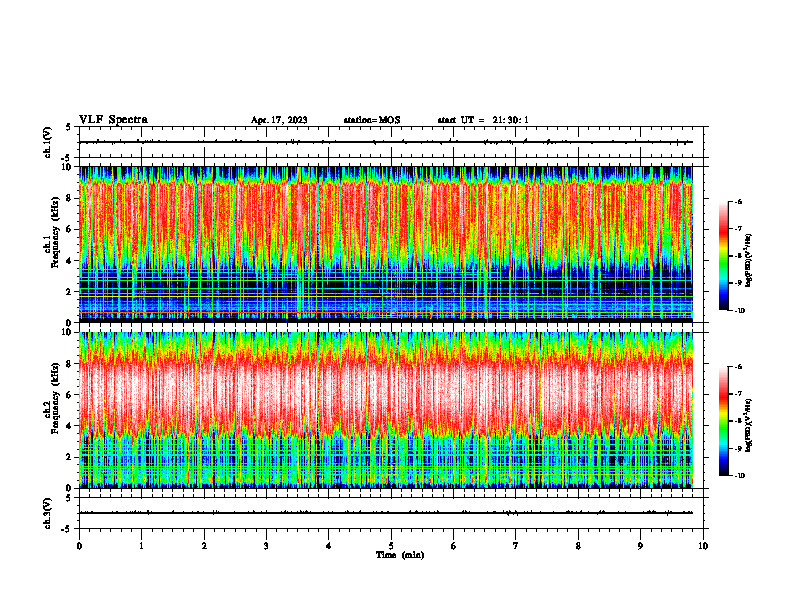This screenshot has width=792, height=612.
Task: Click the ch.1 color bar PSD unit label
Action: click(749, 261)
